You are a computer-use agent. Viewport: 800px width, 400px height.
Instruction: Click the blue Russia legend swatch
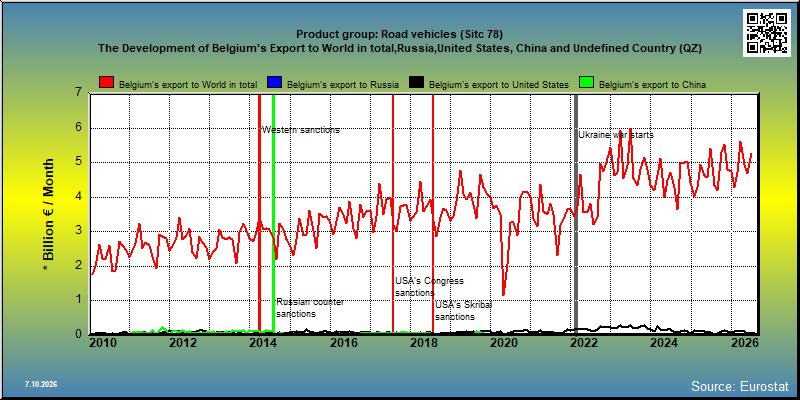point(275,84)
